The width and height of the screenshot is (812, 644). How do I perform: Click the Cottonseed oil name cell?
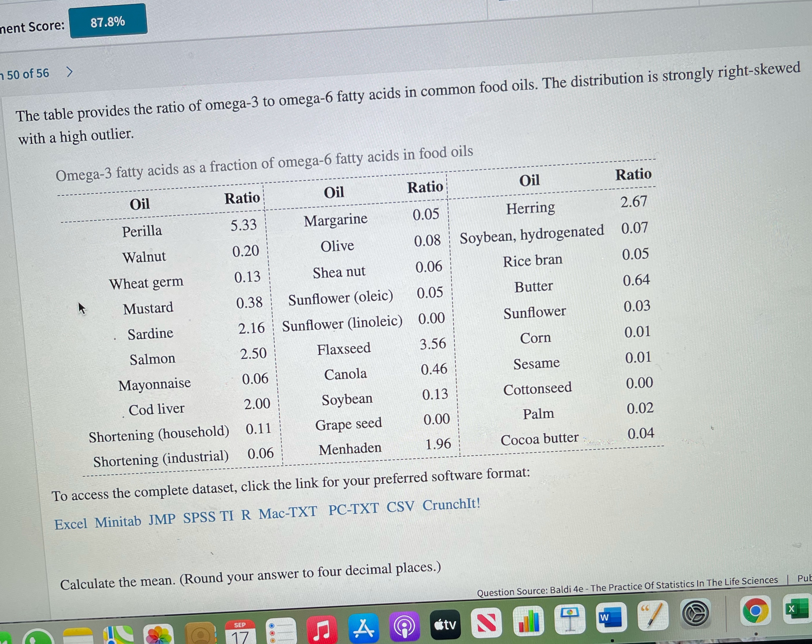click(537, 389)
